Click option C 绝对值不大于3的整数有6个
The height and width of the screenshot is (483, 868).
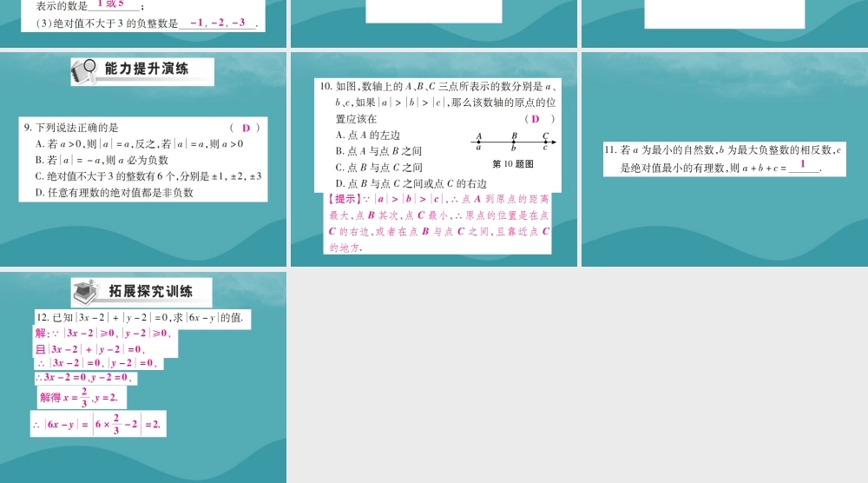pyautogui.click(x=148, y=176)
